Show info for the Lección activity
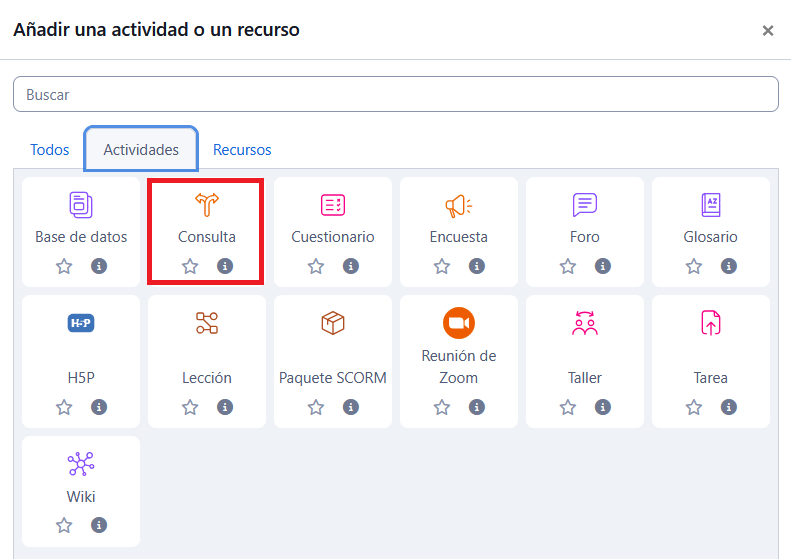 pyautogui.click(x=225, y=407)
